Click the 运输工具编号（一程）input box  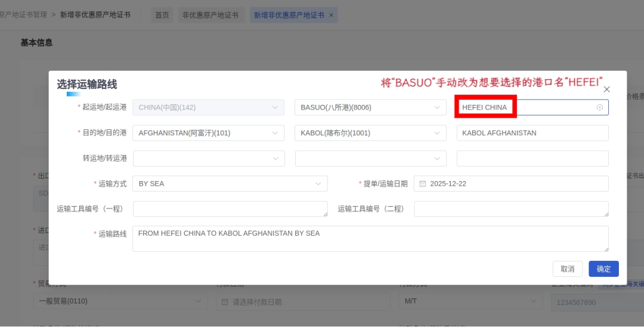pyautogui.click(x=230, y=208)
